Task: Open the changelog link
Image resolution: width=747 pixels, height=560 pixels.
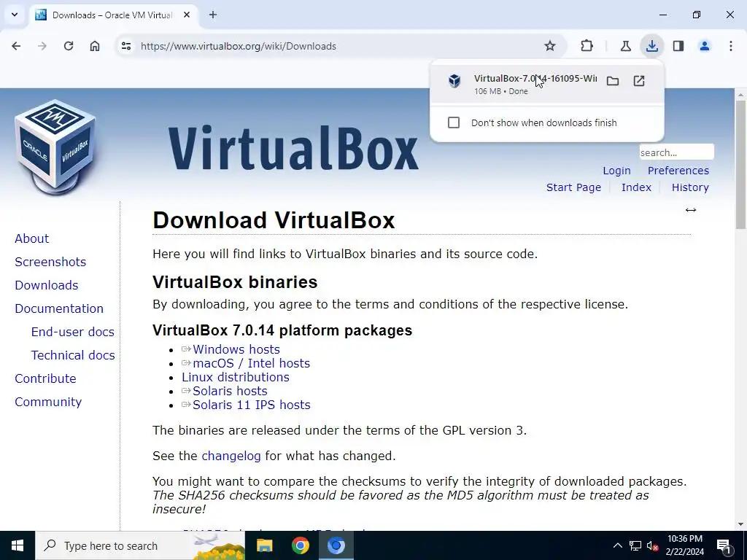Action: (x=231, y=456)
